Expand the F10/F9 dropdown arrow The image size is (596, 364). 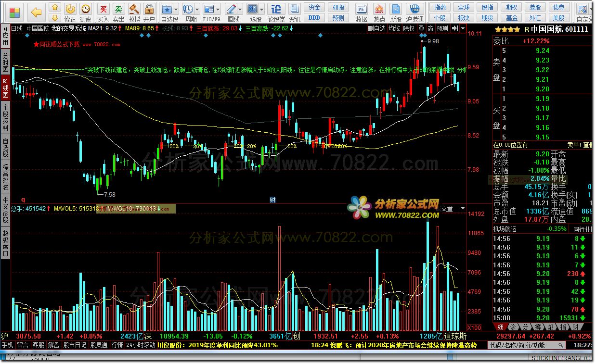click(x=219, y=9)
